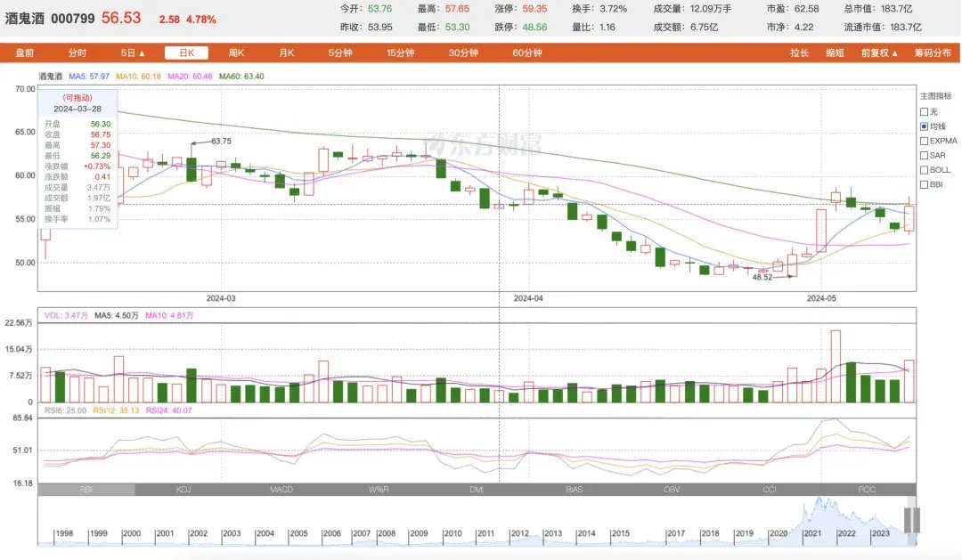Select the 分时 intraday tab
Screen dimensions: 962x560
coord(77,53)
